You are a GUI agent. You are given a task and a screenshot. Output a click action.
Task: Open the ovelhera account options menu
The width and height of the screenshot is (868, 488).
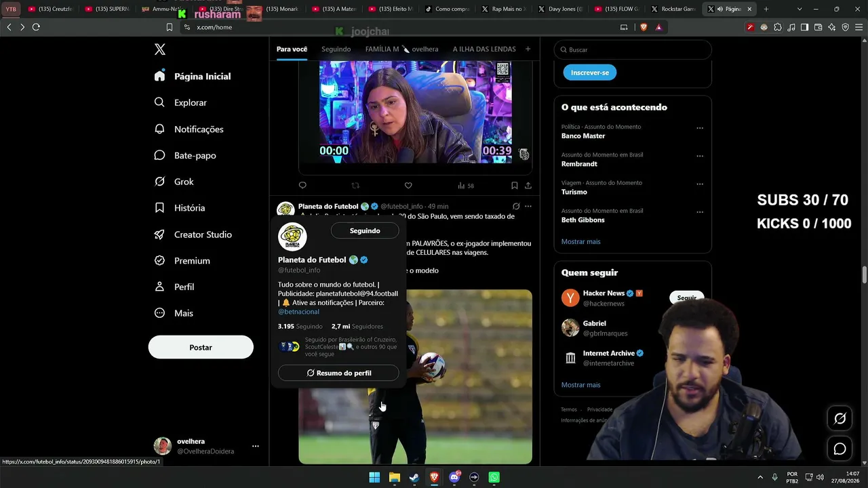coord(256,446)
